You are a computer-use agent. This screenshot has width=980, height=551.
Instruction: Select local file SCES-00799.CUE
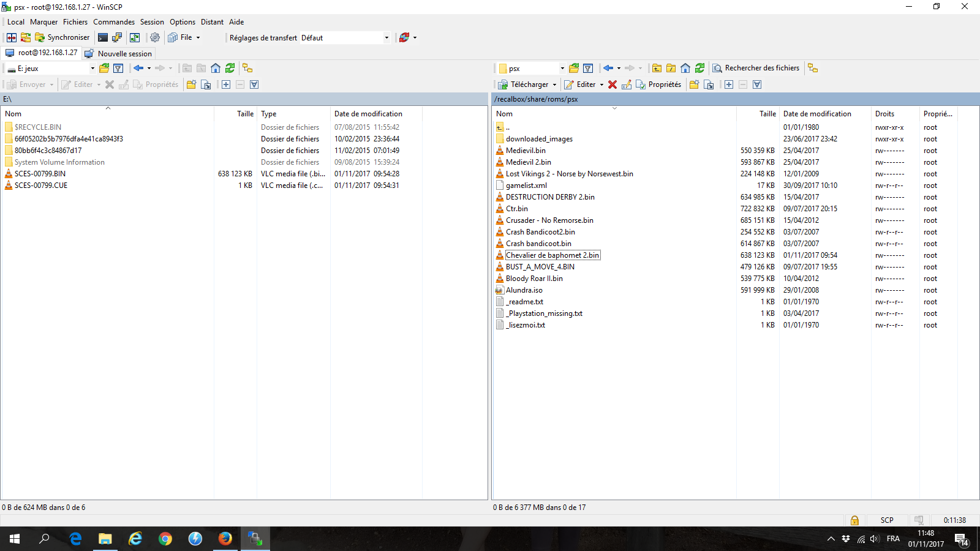41,186
